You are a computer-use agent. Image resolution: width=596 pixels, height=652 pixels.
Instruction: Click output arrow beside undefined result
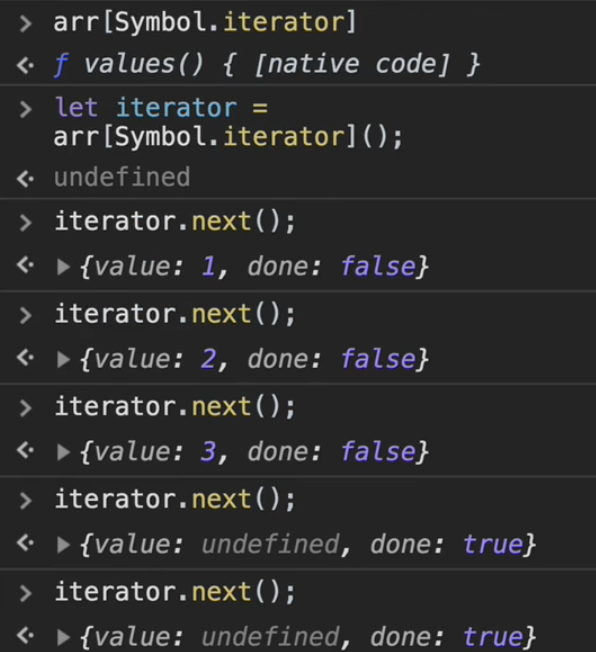pyautogui.click(x=25, y=179)
